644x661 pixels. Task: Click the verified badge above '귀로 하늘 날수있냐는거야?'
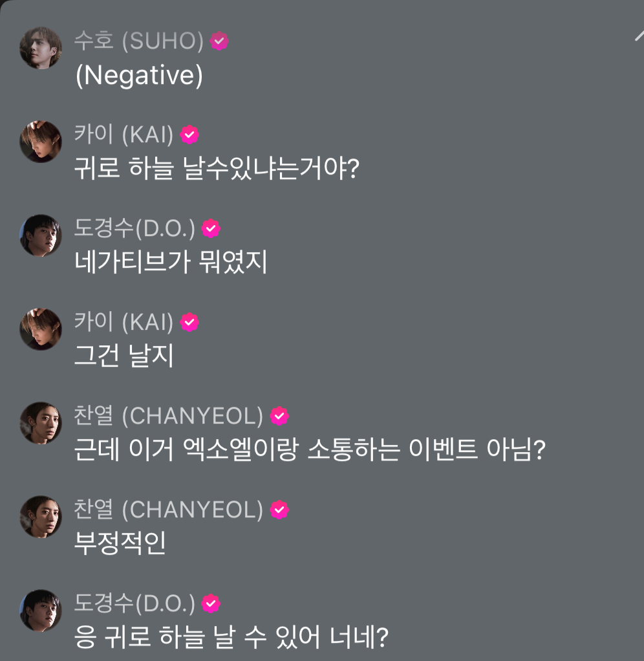189,135
